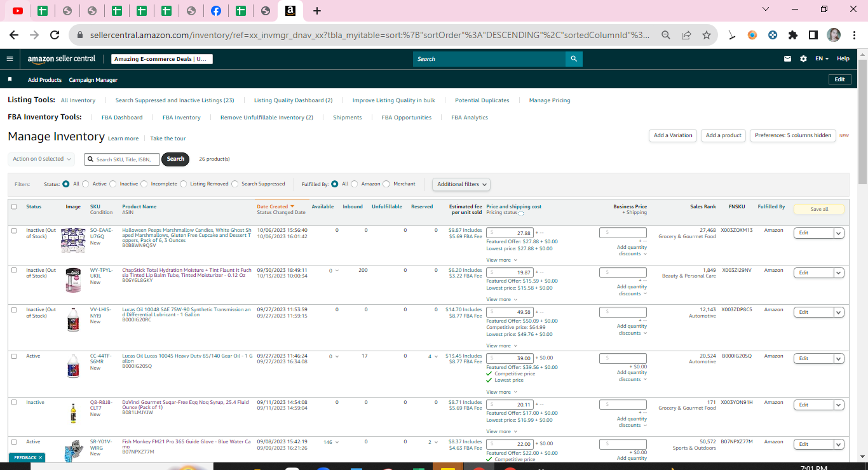Go back using the browser back arrow
This screenshot has width=868, height=470.
(13, 36)
